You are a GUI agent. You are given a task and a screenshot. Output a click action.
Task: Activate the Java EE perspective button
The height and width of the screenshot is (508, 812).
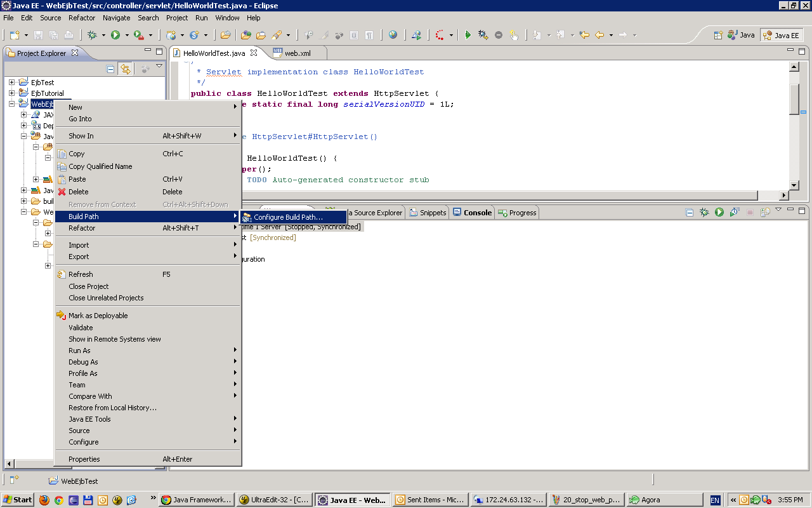pos(782,35)
